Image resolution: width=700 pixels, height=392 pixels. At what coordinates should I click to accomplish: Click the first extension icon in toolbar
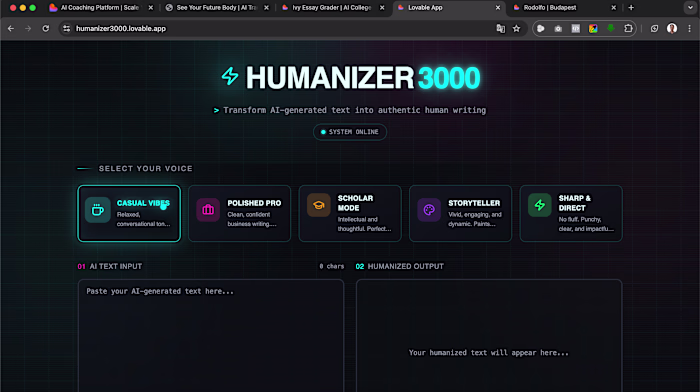coord(541,29)
